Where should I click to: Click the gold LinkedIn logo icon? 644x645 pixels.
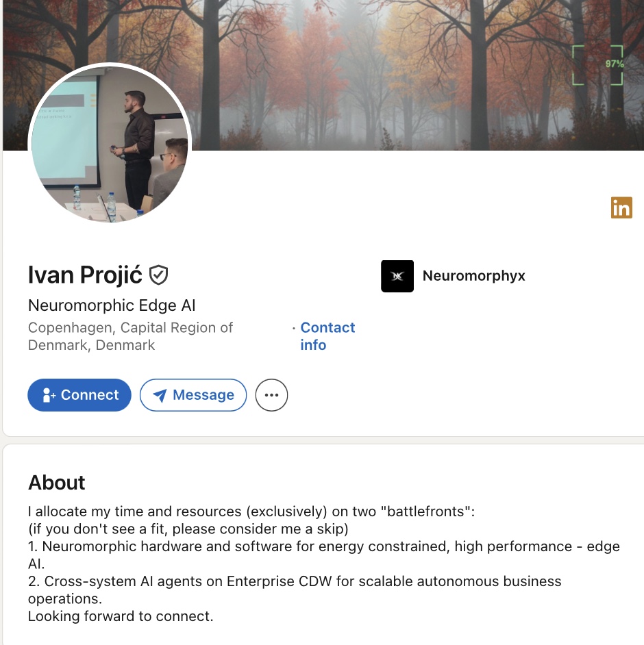tap(621, 207)
